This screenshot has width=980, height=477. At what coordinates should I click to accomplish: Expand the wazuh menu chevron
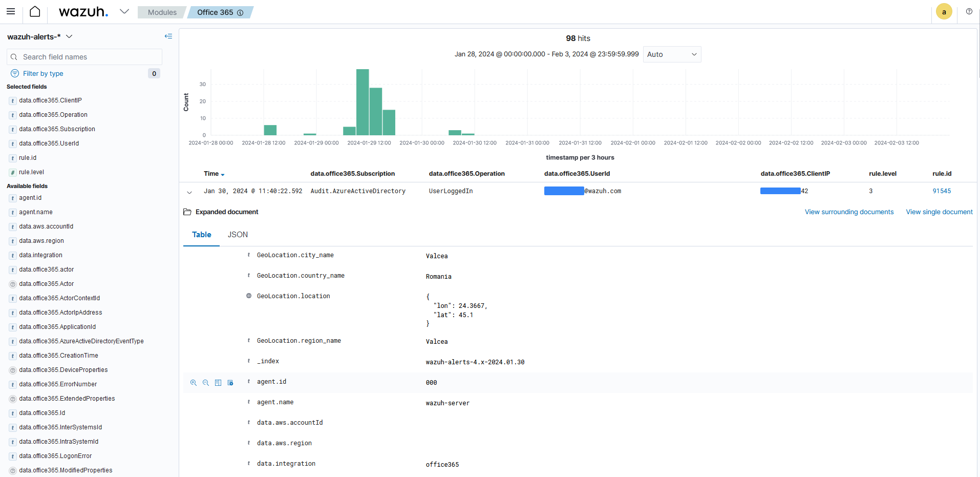click(124, 11)
